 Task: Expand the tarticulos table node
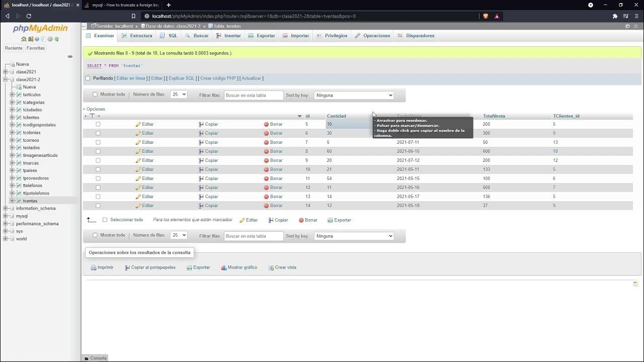pyautogui.click(x=12, y=95)
